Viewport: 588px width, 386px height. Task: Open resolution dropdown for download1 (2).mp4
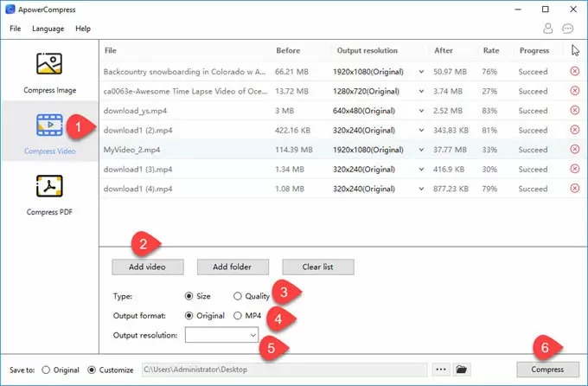pos(421,131)
